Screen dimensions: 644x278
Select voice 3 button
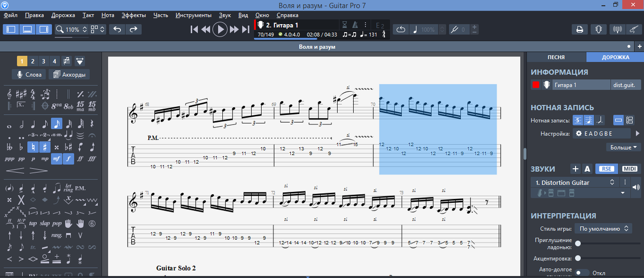pos(44,61)
